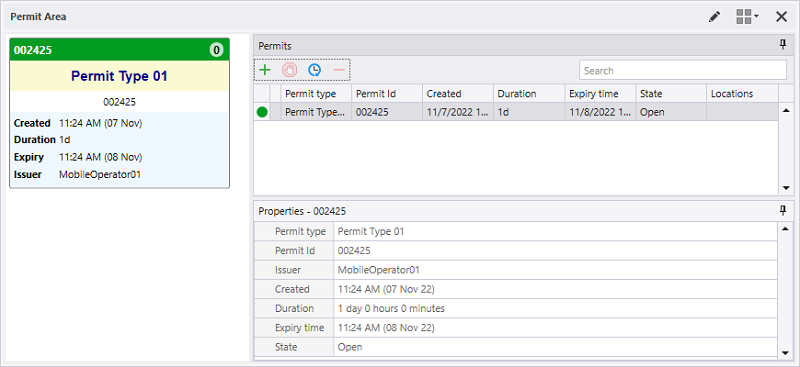Click Permit Type... cell in permits table
The height and width of the screenshot is (367, 800).
click(x=316, y=112)
